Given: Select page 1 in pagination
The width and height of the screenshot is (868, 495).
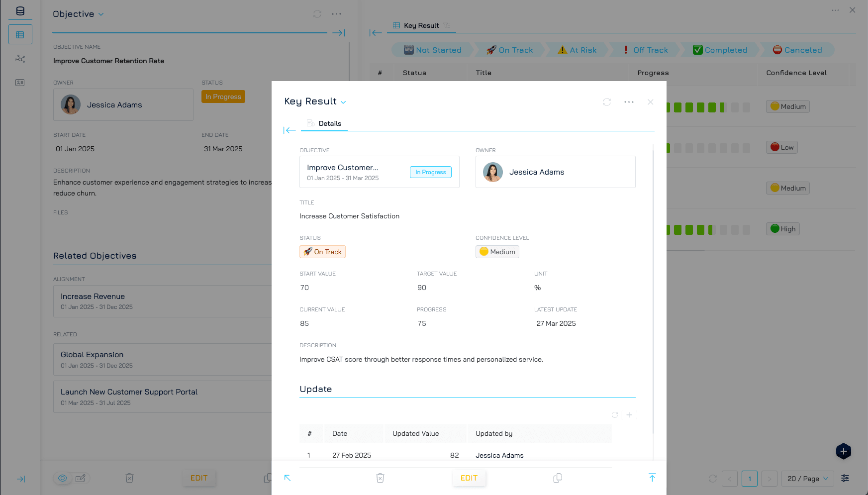Looking at the screenshot, I should pos(750,479).
